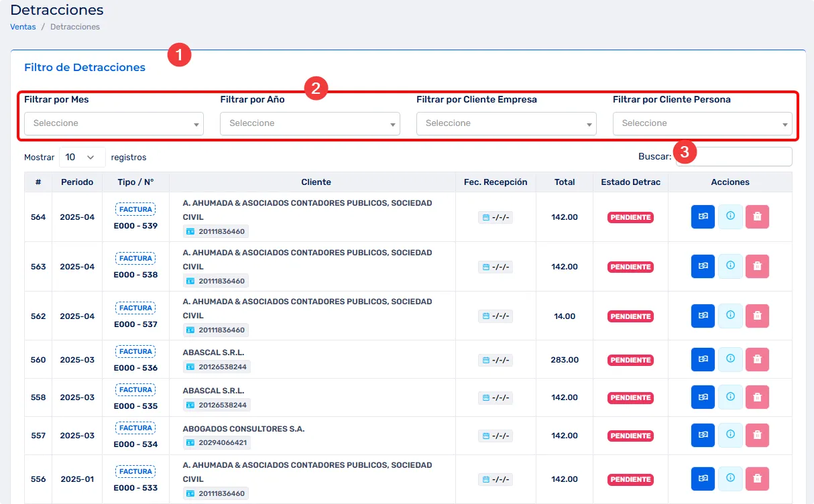Viewport: 814px width, 504px height.
Task: Sort table by Total column header
Action: click(x=565, y=182)
